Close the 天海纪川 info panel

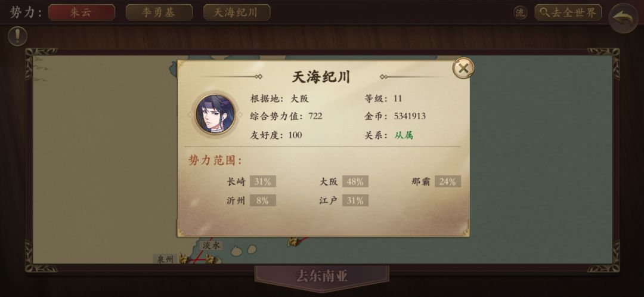click(463, 68)
